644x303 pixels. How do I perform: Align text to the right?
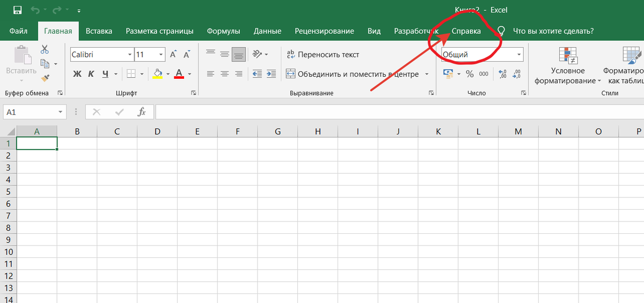pyautogui.click(x=239, y=73)
